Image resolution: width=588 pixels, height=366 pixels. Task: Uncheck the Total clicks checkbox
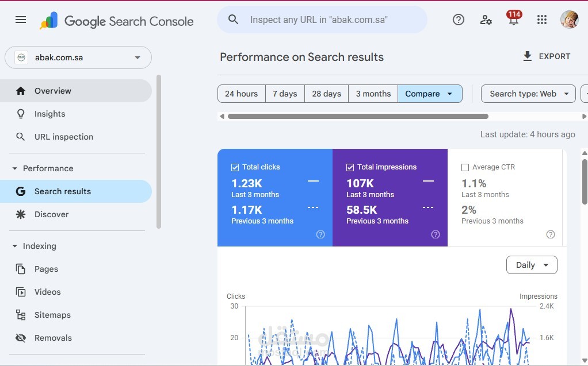tap(235, 167)
